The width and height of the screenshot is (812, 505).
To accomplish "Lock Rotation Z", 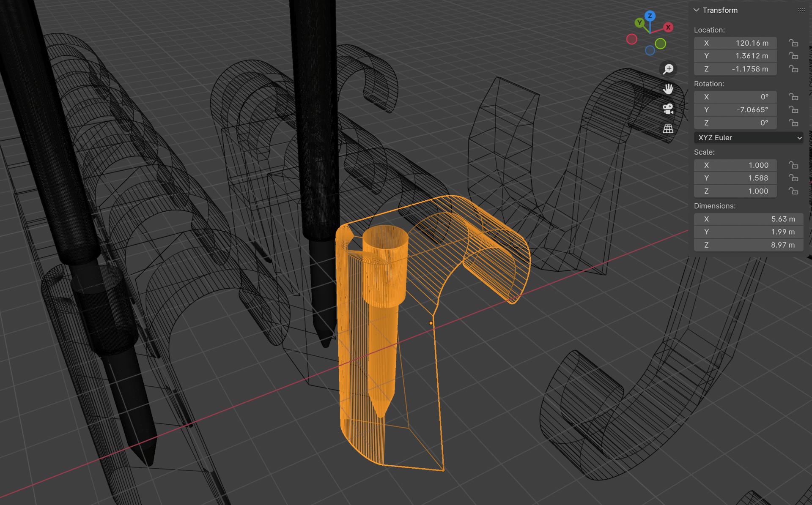I will coord(793,123).
